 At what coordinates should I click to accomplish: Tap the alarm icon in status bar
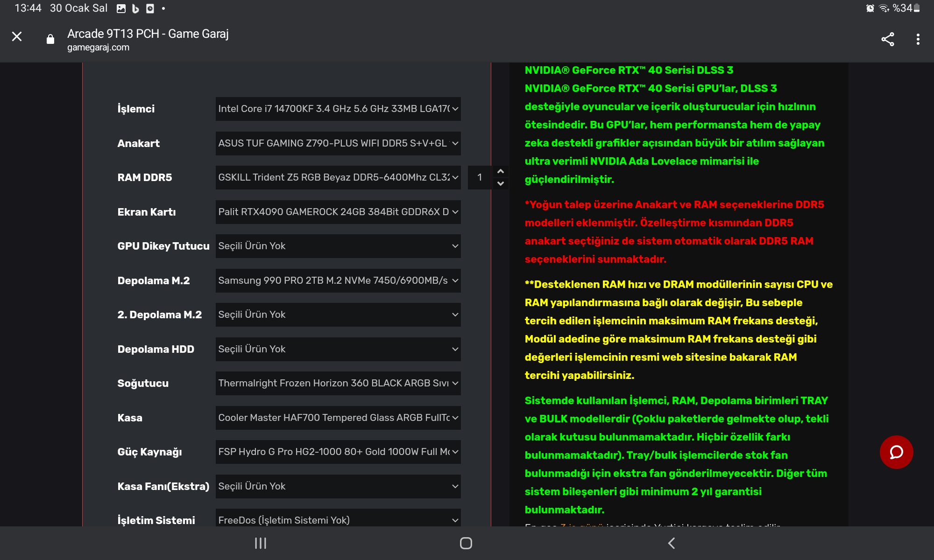click(x=870, y=8)
